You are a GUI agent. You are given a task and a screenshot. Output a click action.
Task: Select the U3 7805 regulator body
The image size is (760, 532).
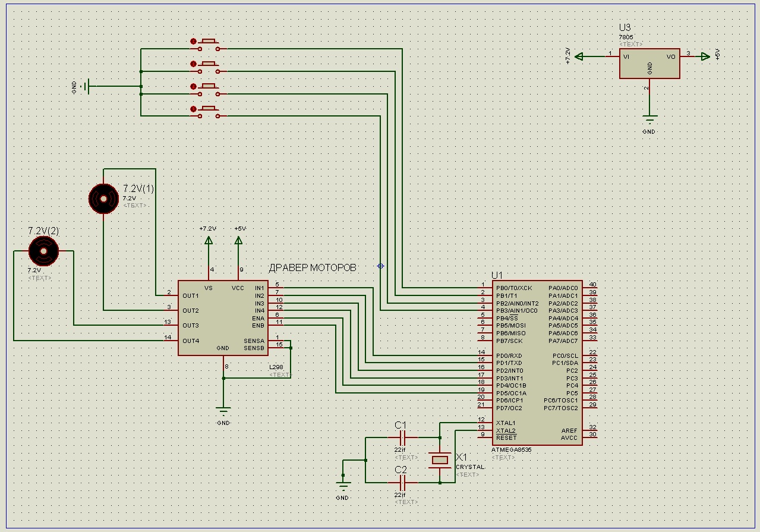(649, 64)
